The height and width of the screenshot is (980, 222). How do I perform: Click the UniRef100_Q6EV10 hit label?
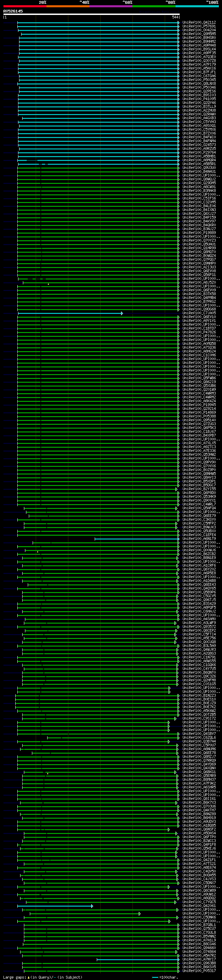click(x=199, y=317)
